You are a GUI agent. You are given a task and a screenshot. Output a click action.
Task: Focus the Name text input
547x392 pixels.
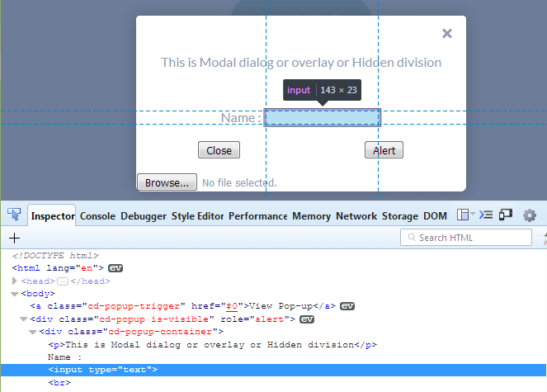click(x=322, y=118)
